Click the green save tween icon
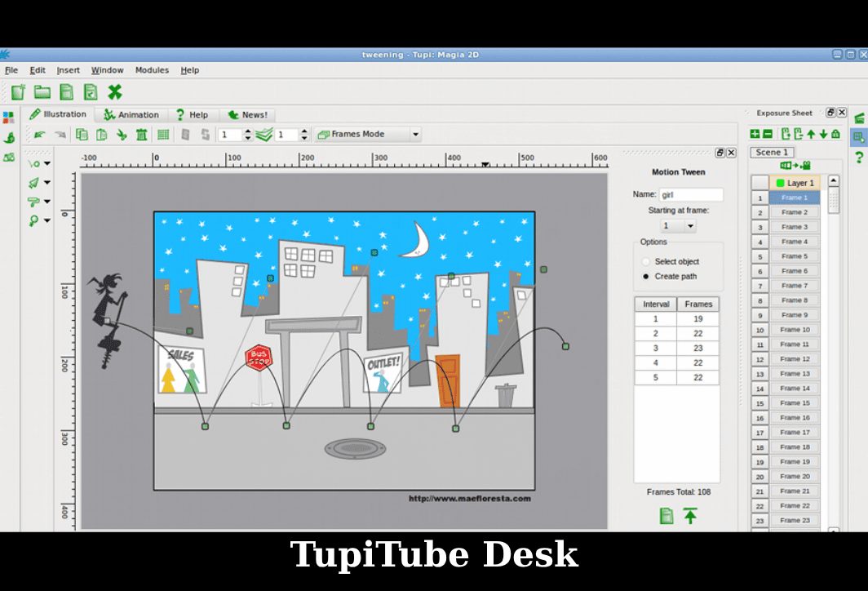Image resolution: width=868 pixels, height=591 pixels. pyautogui.click(x=666, y=516)
